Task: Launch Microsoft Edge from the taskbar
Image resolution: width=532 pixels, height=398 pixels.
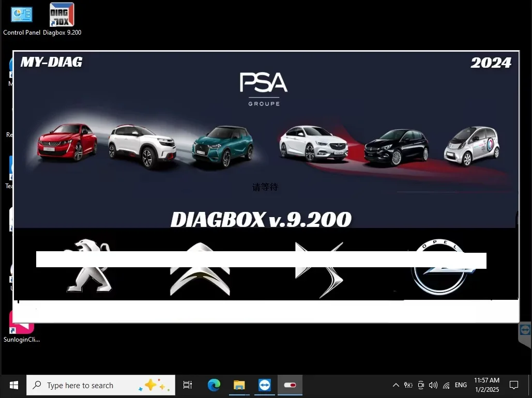Action: [214, 385]
